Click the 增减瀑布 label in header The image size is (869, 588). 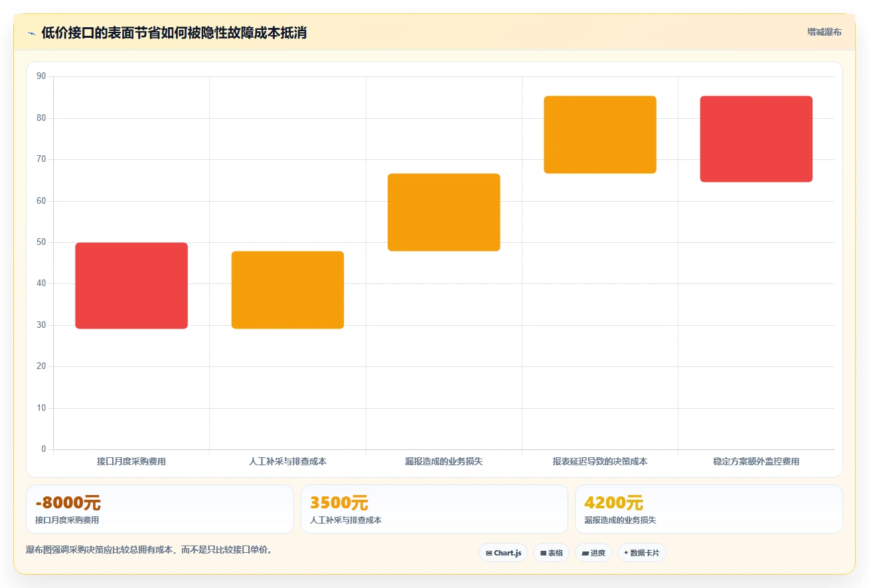point(824,33)
